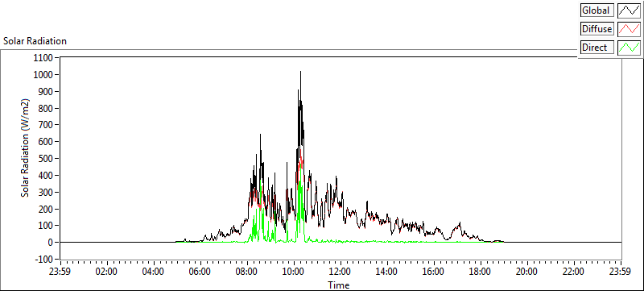Click the global radiation peak near 10:00
Image resolution: width=644 pixels, height=291 pixels.
[300, 72]
